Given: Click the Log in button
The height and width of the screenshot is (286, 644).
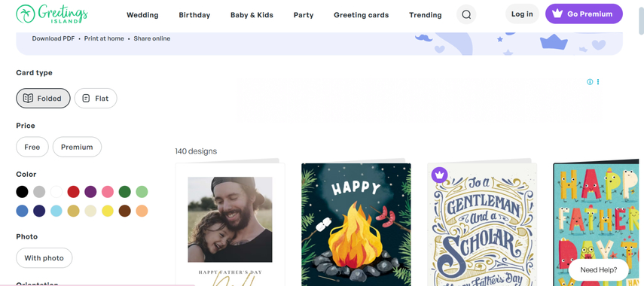Looking at the screenshot, I should coord(522,14).
